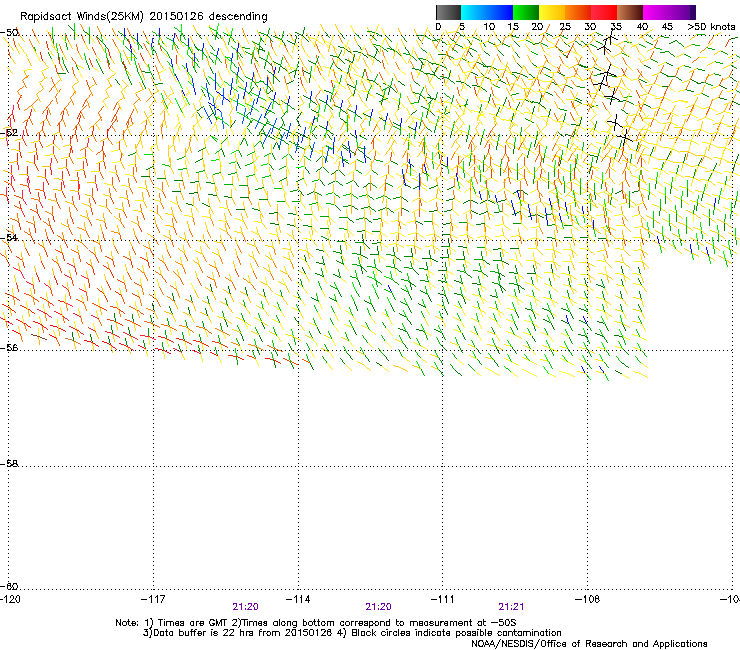Click the -108 longitude axis label
The height and width of the screenshot is (650, 740).
pyautogui.click(x=588, y=599)
